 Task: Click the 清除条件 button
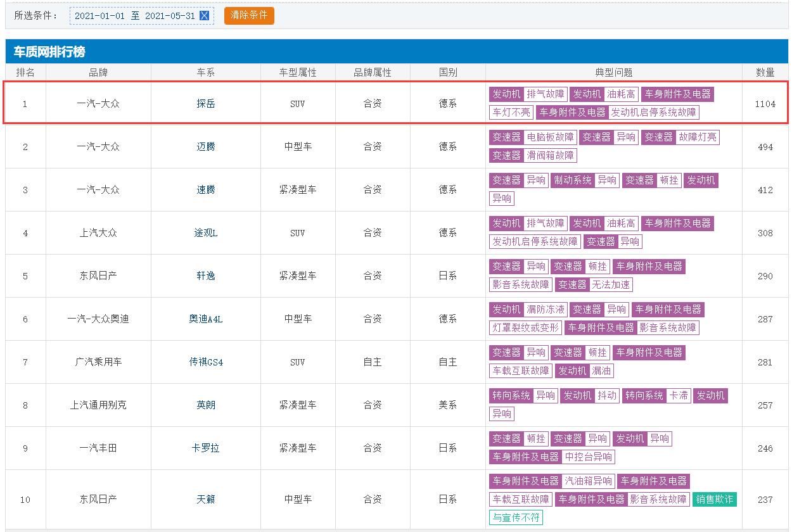click(x=249, y=15)
